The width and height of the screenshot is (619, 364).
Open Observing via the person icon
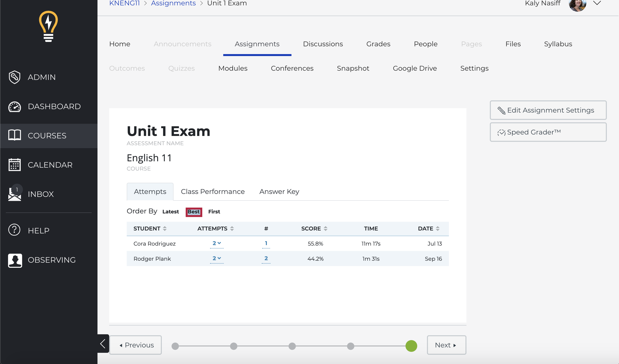coord(15,260)
